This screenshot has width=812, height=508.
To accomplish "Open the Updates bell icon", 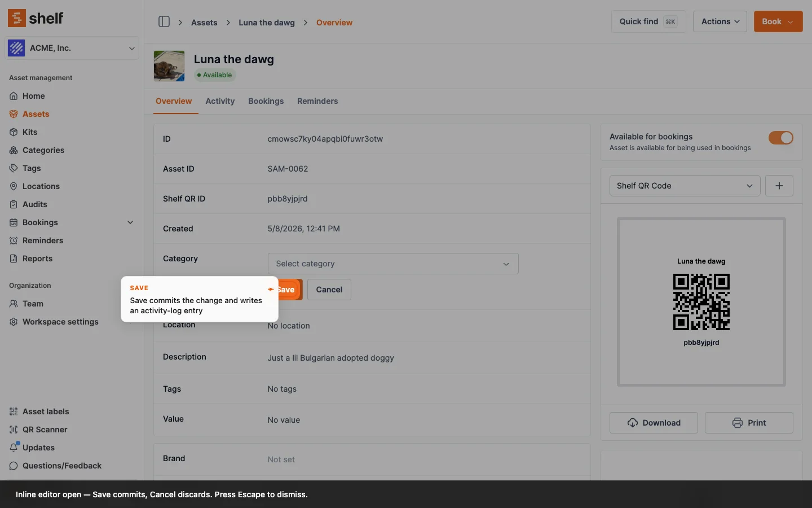I will pyautogui.click(x=14, y=448).
